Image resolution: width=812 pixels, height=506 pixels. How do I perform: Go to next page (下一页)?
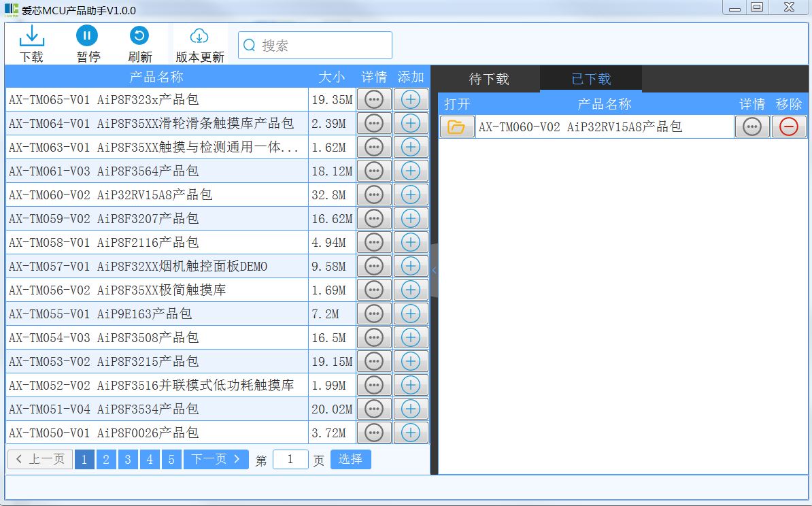click(216, 460)
